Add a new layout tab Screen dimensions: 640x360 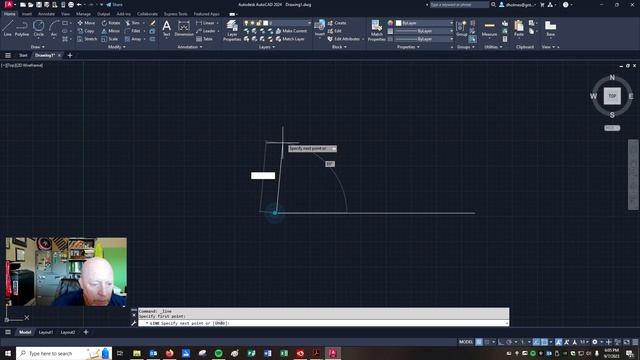click(86, 332)
